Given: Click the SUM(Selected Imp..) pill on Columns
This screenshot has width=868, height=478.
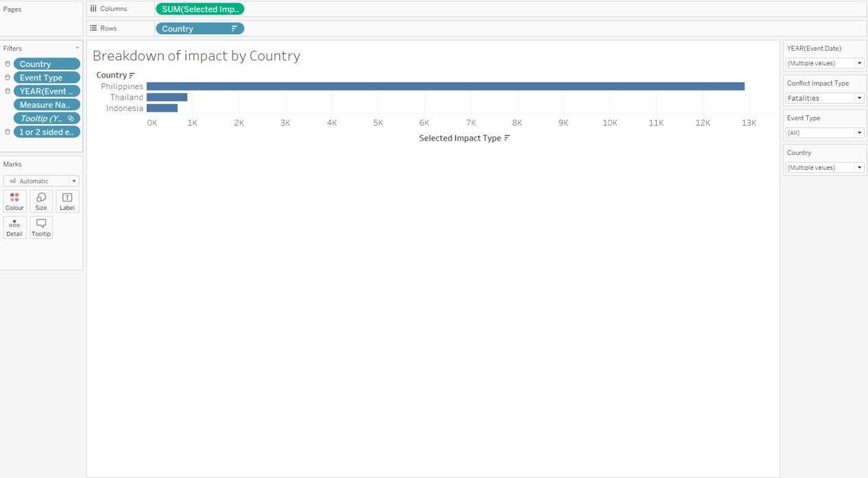Looking at the screenshot, I should click(200, 8).
